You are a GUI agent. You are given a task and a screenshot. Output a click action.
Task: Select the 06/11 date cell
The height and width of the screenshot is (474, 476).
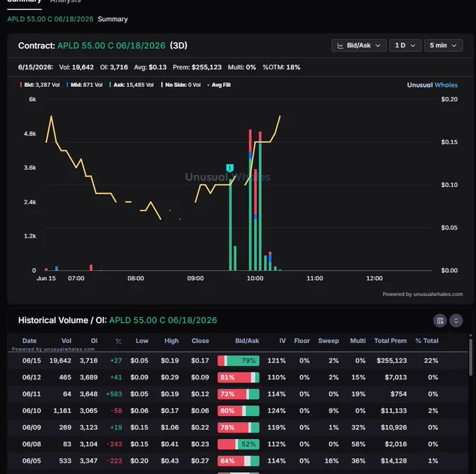coord(31,394)
